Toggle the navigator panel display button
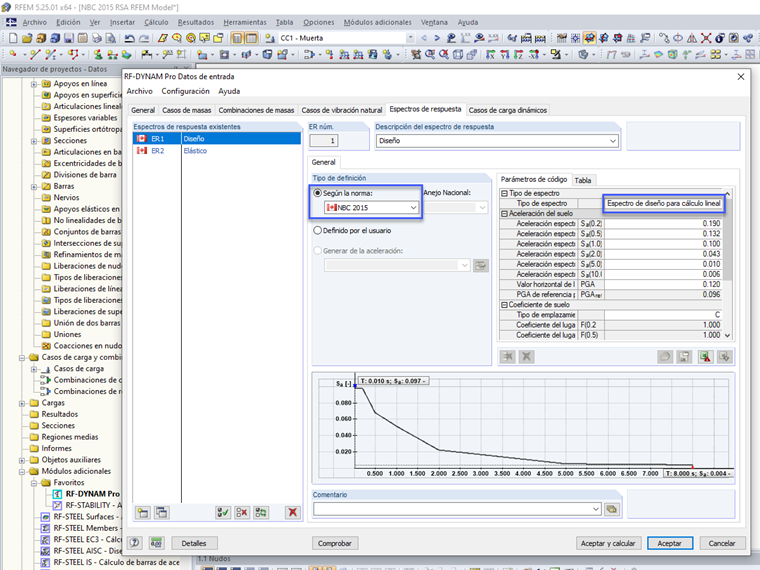Viewport: 760px width, 570px height. (237, 38)
